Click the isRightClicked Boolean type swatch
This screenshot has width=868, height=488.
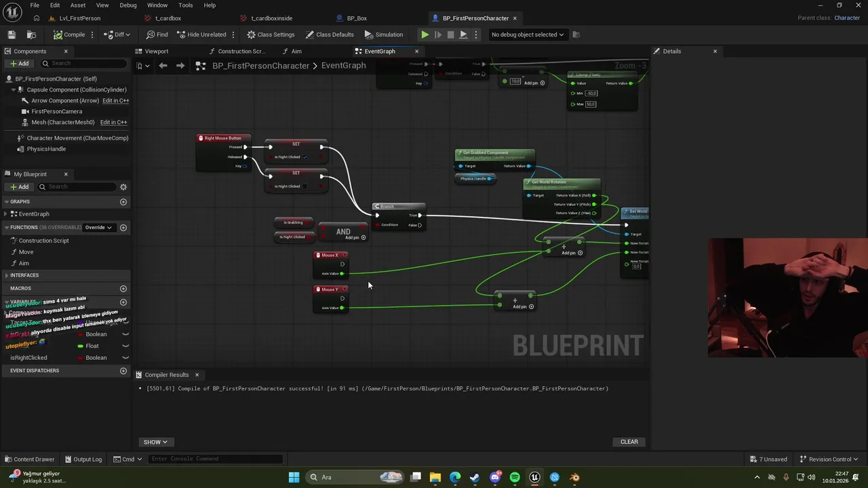(80, 358)
